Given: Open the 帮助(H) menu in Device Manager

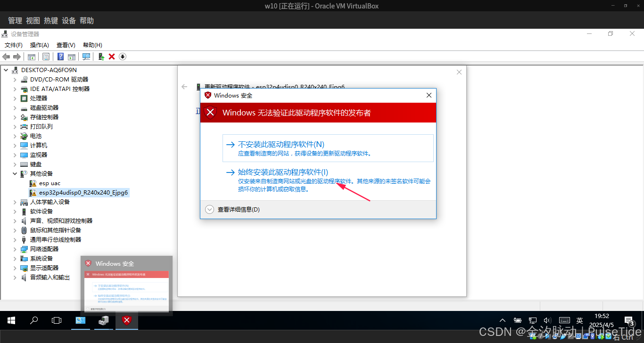Looking at the screenshot, I should (x=92, y=45).
